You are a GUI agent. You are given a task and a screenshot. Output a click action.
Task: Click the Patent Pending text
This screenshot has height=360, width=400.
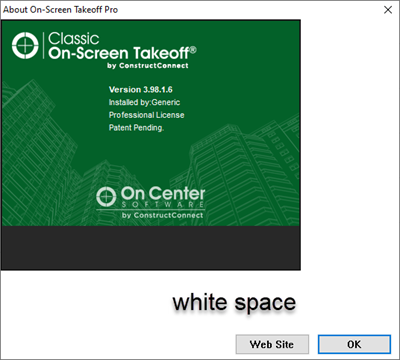point(136,128)
